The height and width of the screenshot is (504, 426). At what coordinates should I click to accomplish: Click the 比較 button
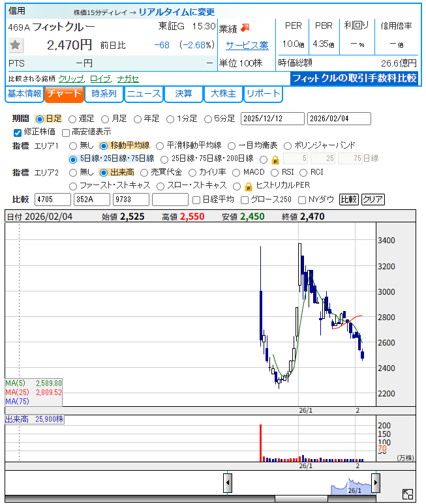[x=349, y=200]
